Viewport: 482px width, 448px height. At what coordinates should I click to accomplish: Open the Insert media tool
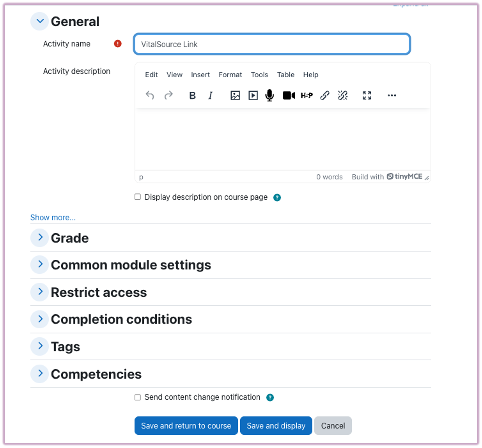[253, 95]
